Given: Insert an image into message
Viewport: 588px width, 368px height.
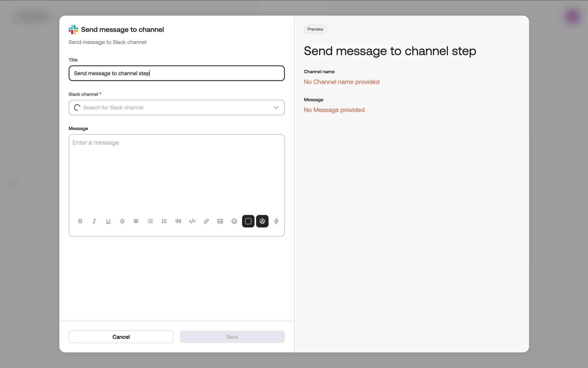Looking at the screenshot, I should [220, 221].
